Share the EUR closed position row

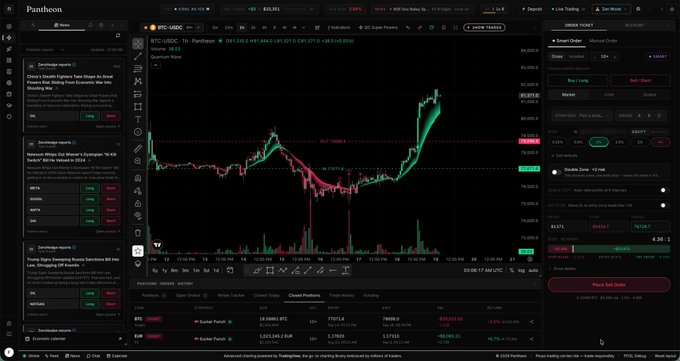point(532,339)
